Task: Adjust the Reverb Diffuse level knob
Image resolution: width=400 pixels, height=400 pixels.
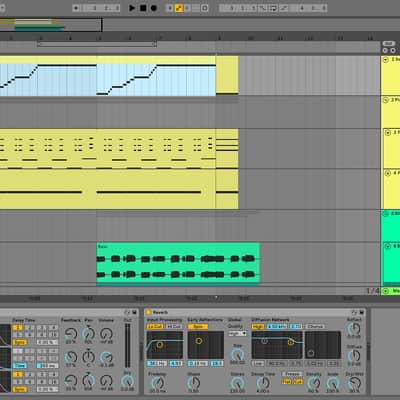Action: (354, 356)
